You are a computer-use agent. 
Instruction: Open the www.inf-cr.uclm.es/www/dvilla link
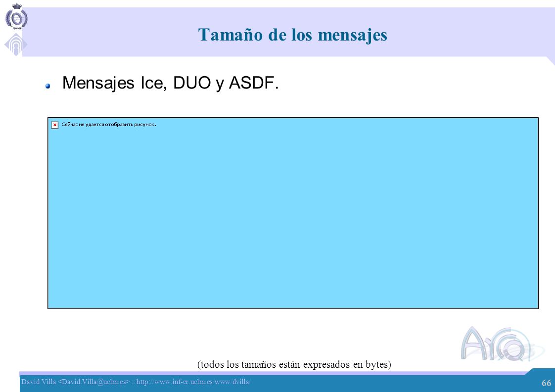pyautogui.click(x=193, y=382)
